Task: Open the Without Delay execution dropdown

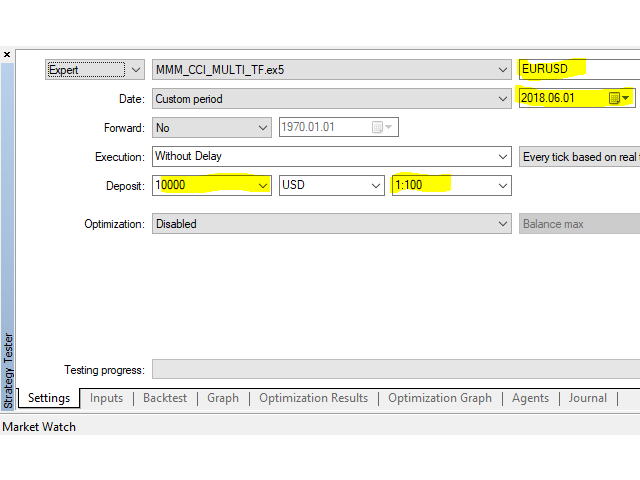Action: [502, 157]
